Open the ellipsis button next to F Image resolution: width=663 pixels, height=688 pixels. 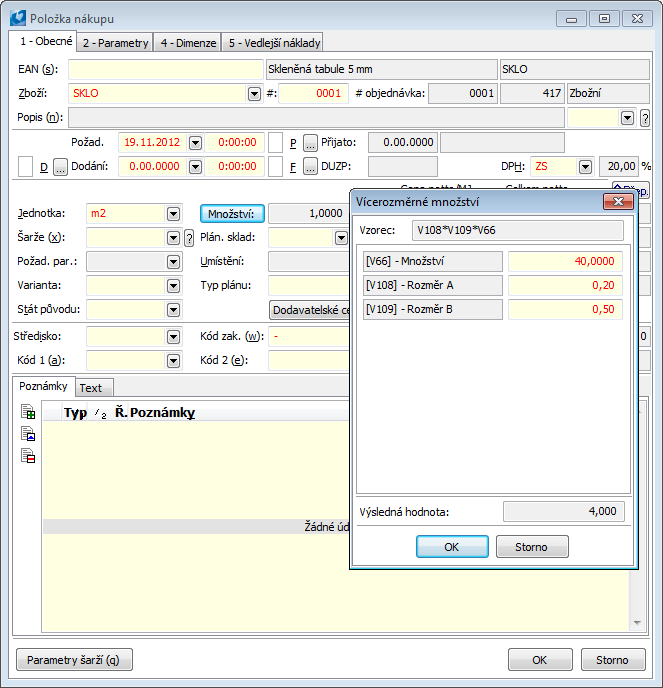(x=310, y=167)
